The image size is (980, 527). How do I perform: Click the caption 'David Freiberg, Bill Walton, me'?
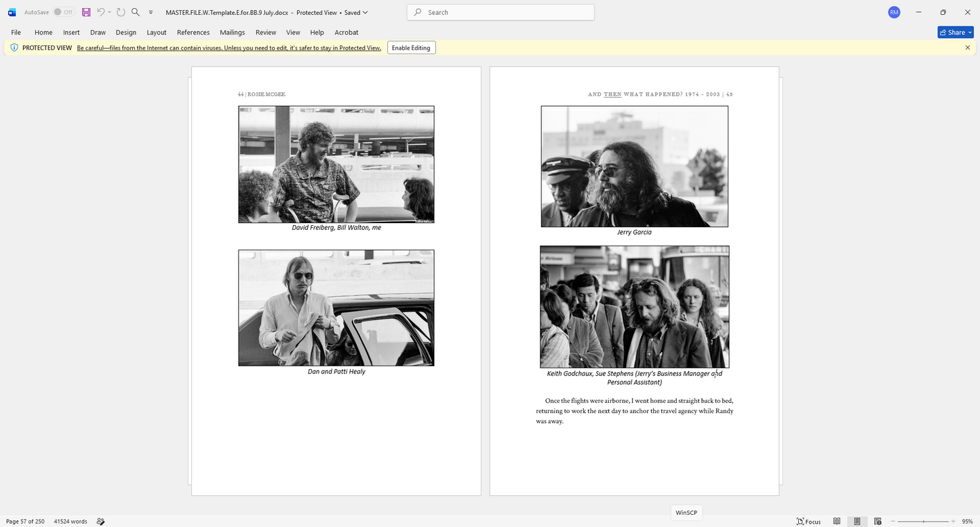(x=336, y=228)
